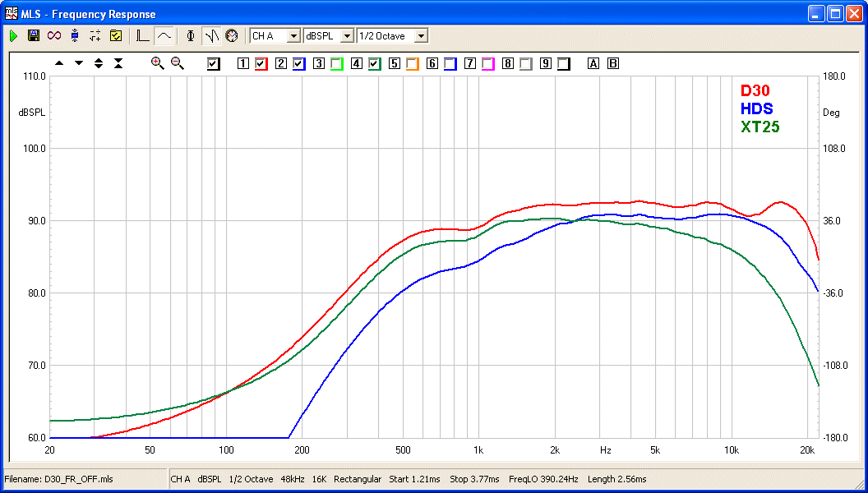Click the 110.0 dBSPL axis label
The image size is (868, 493).
coord(35,76)
